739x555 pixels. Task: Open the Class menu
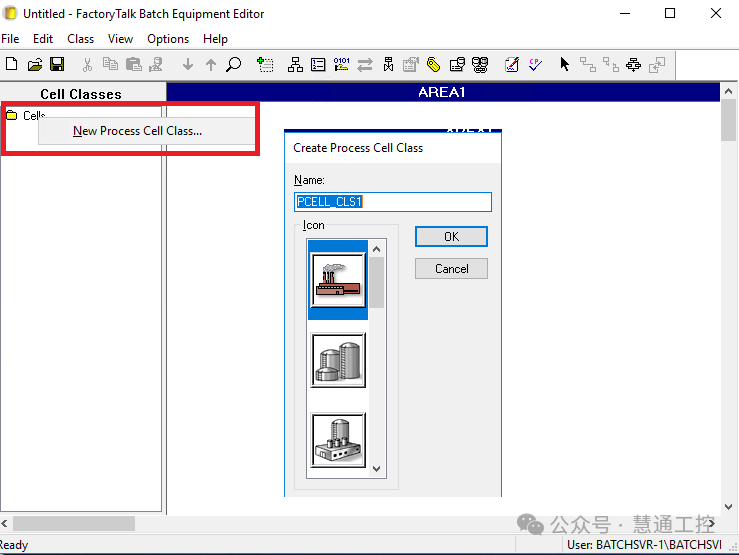click(81, 39)
